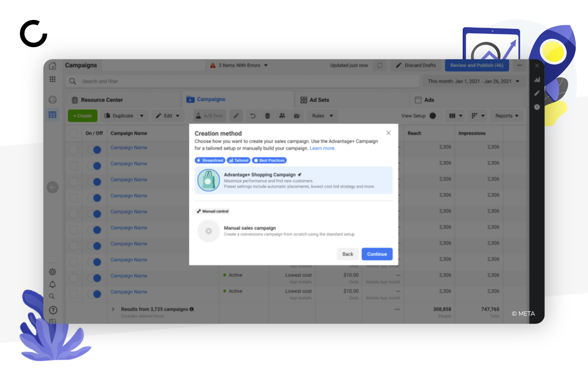Open the Duplicate dropdown arrow
Screen dimensions: 588x383
point(142,116)
